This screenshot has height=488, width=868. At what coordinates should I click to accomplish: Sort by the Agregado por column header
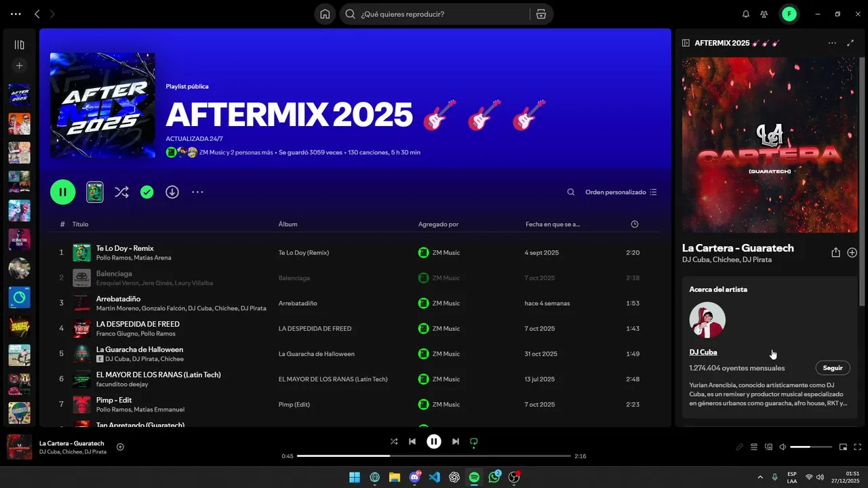438,224
